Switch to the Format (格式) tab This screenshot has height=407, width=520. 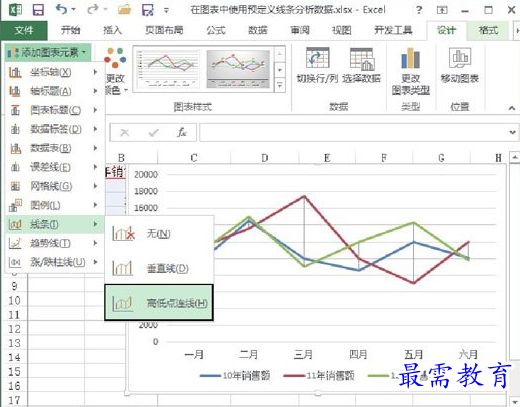click(488, 30)
